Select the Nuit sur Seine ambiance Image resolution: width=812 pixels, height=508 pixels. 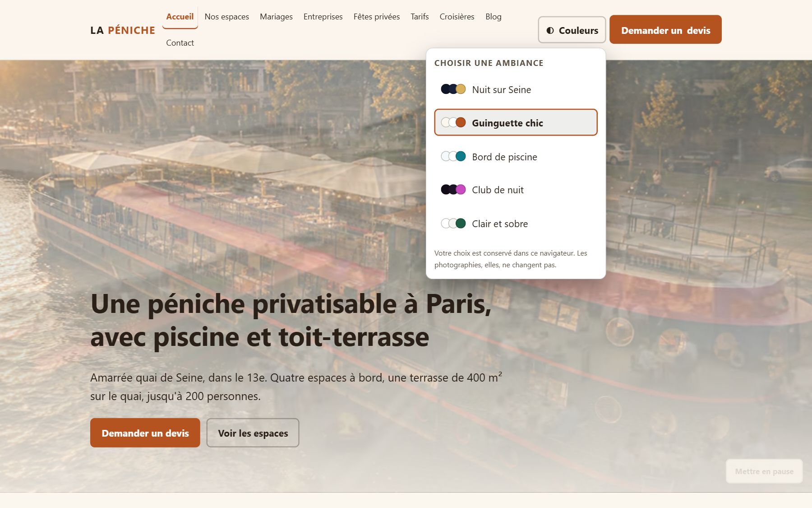click(516, 89)
